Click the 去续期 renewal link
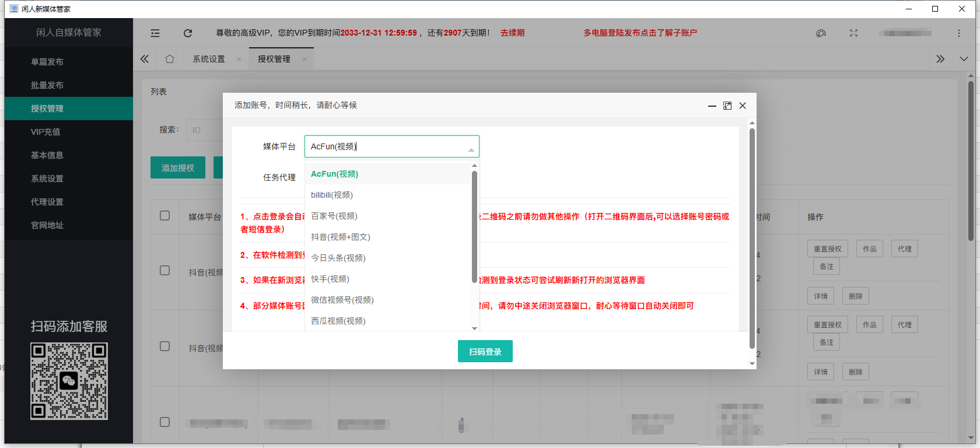The width and height of the screenshot is (980, 448). (x=512, y=33)
